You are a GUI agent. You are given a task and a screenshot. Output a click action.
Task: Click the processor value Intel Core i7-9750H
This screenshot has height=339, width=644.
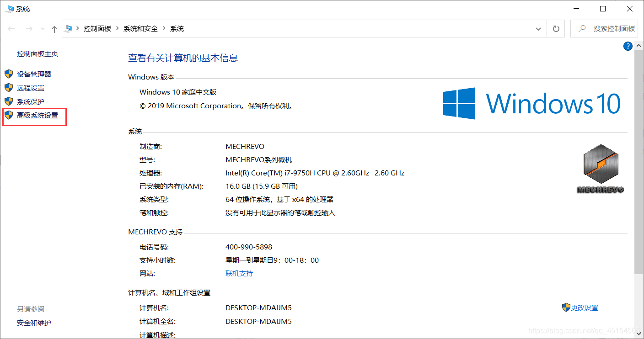click(315, 173)
